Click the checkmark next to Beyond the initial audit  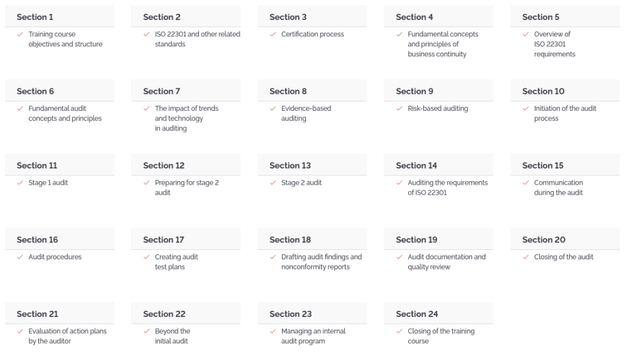pyautogui.click(x=146, y=331)
